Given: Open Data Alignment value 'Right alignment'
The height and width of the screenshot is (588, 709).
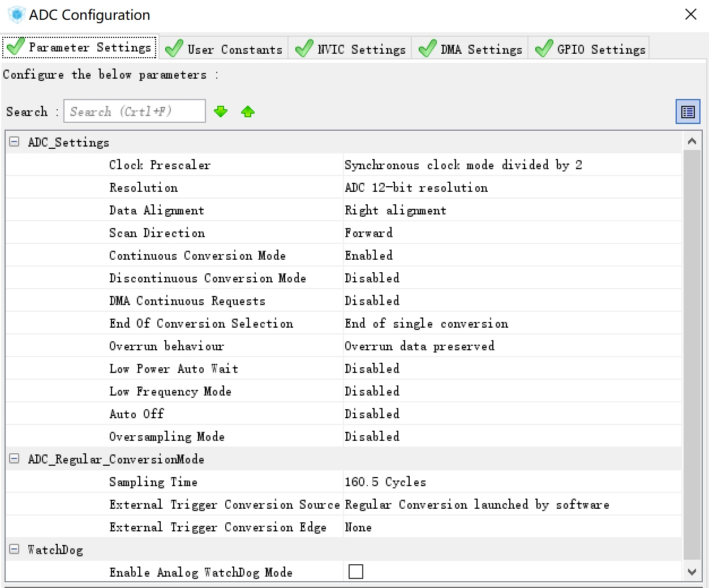Looking at the screenshot, I should click(396, 210).
